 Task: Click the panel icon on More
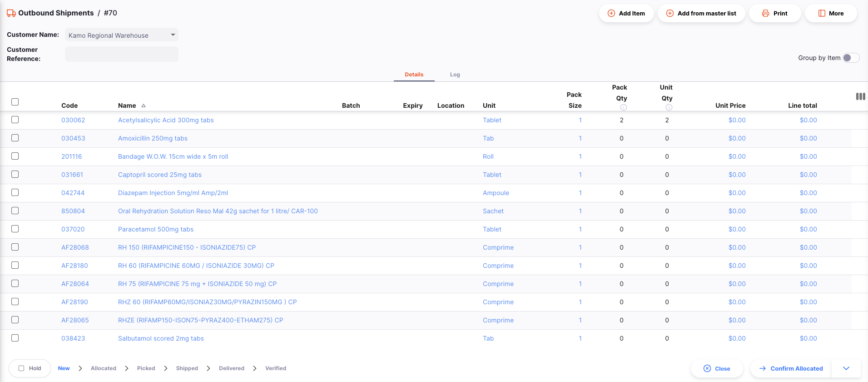pos(822,13)
